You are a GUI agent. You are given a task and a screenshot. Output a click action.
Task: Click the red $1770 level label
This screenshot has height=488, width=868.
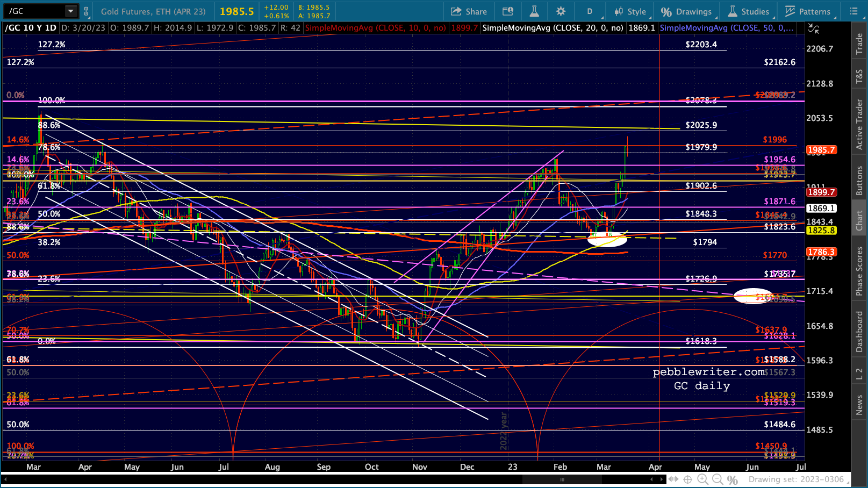click(x=774, y=255)
